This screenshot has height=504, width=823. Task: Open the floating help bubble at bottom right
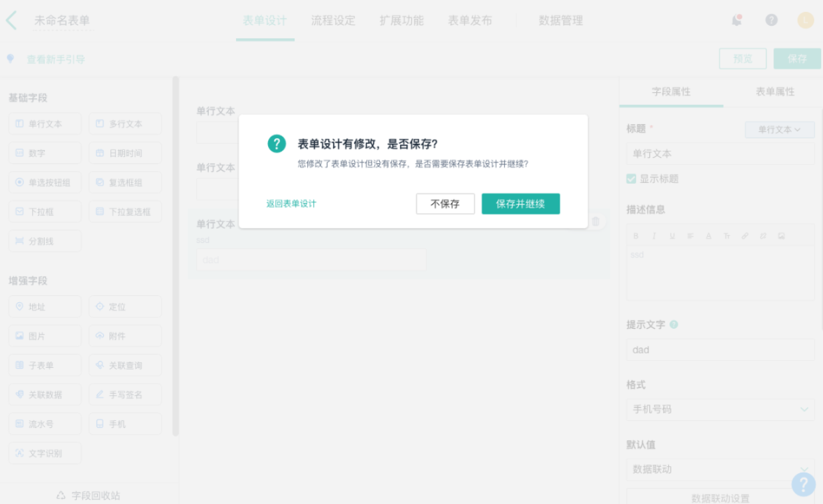(803, 484)
